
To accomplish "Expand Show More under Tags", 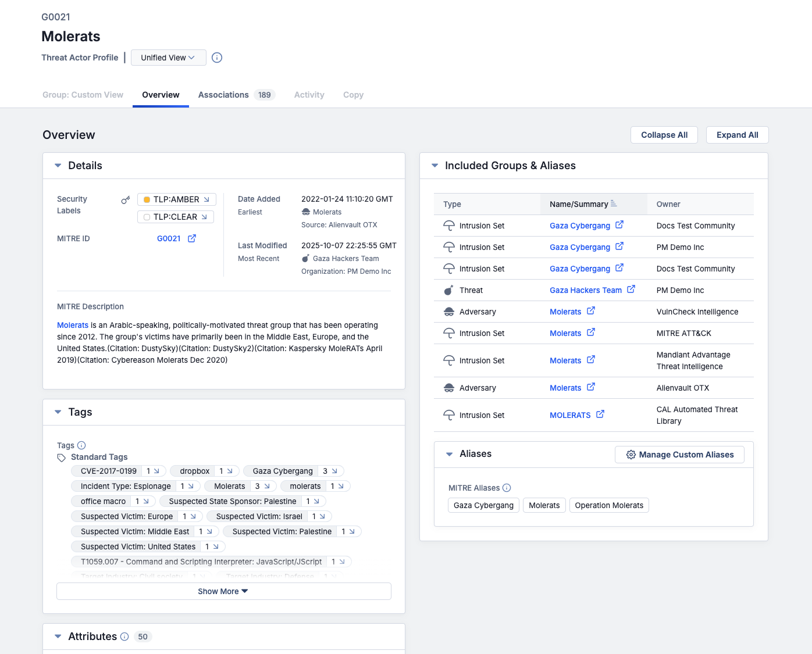I will pyautogui.click(x=223, y=591).
